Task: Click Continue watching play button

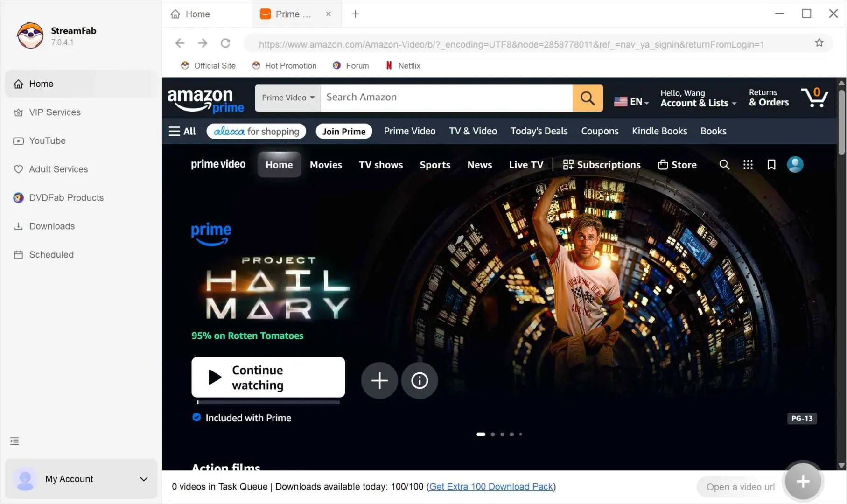Action: coord(268,378)
